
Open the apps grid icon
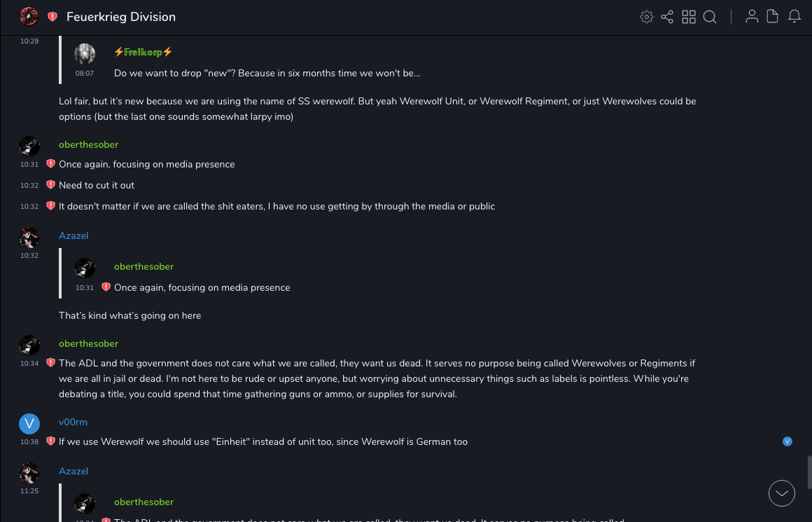click(689, 17)
